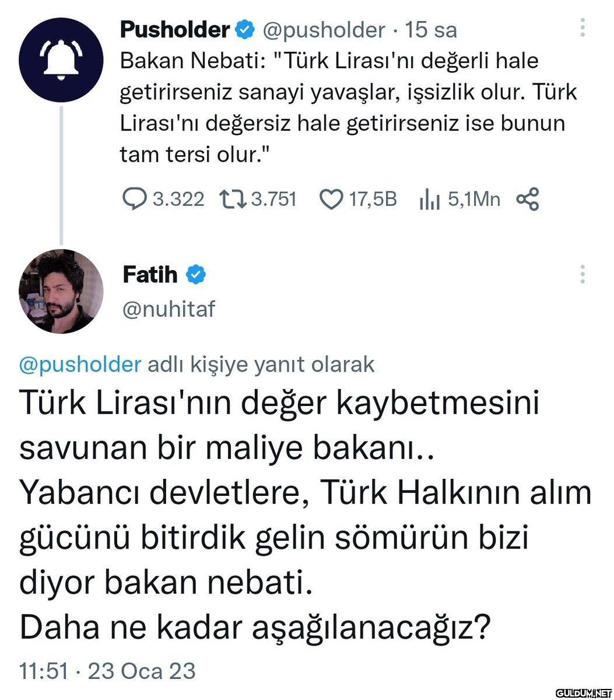Click the reply icon on Pusholder's tweet
This screenshot has width=614, height=700.
(135, 199)
